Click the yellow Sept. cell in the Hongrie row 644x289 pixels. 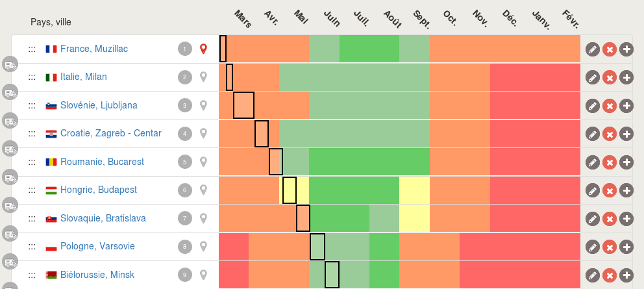click(414, 190)
